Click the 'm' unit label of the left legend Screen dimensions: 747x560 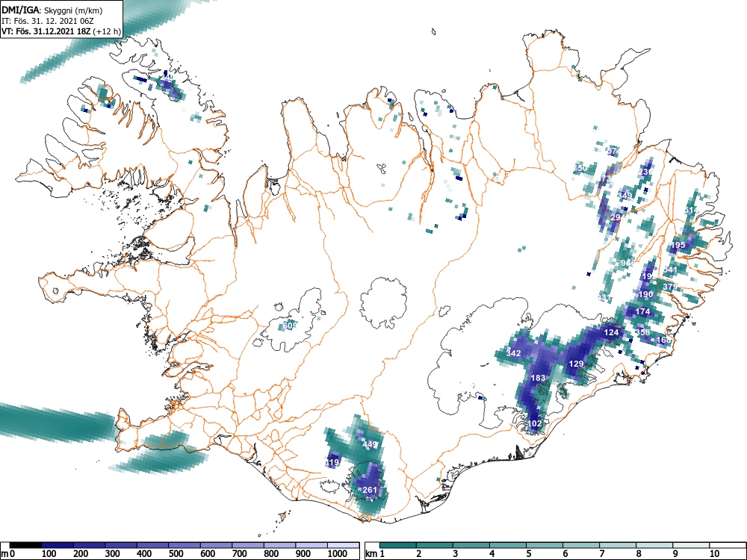click(x=4, y=554)
